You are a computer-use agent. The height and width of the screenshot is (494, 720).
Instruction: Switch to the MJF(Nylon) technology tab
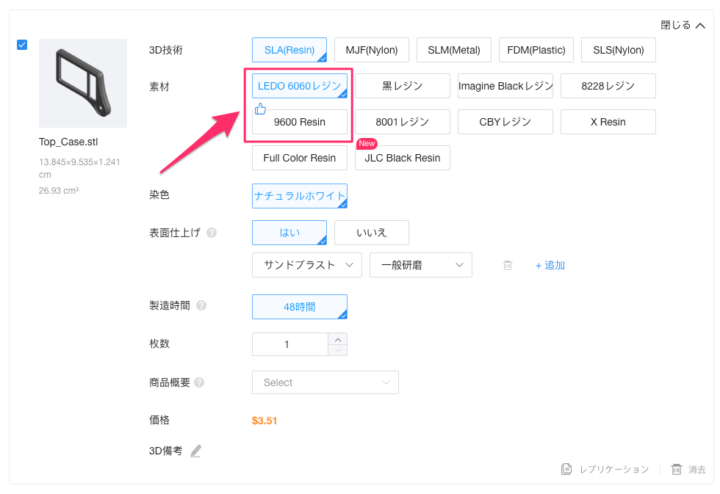(x=373, y=49)
